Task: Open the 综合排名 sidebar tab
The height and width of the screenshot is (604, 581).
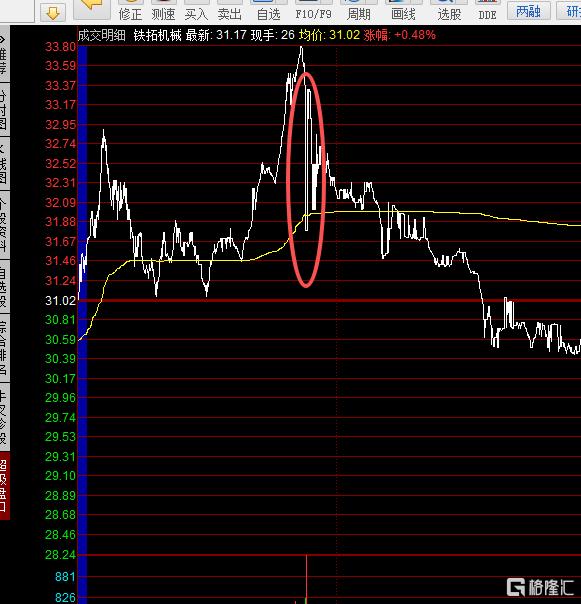Action: click(4, 348)
